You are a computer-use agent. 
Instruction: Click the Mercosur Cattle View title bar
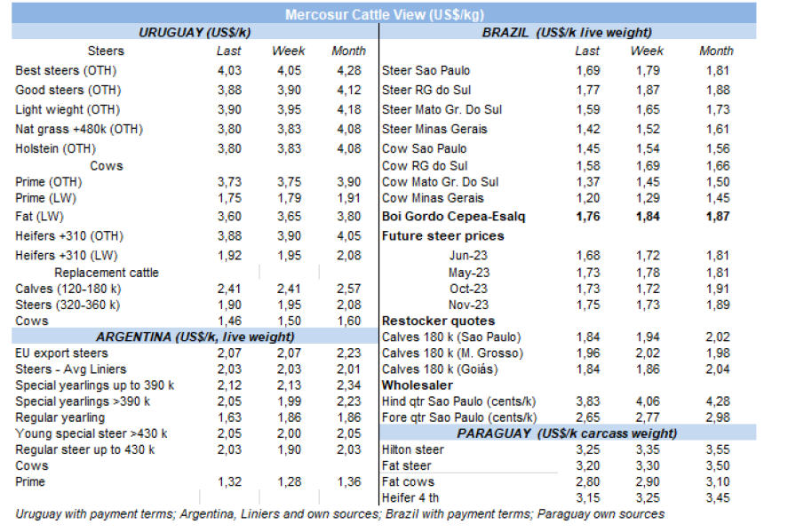pyautogui.click(x=384, y=15)
